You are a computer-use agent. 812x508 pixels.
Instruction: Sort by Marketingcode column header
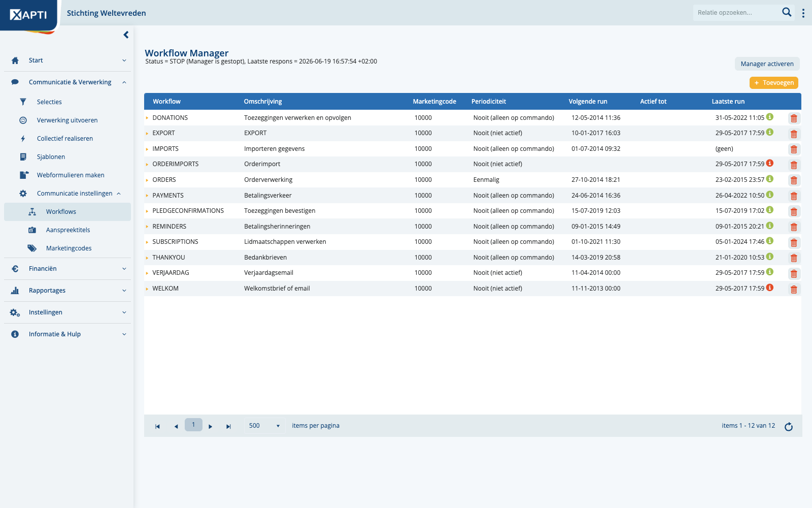(x=434, y=102)
